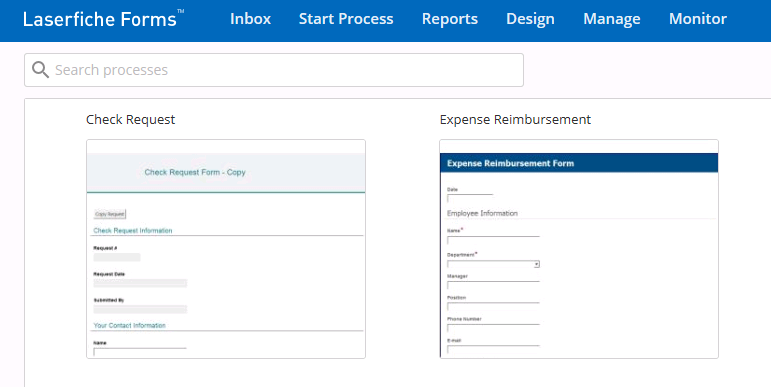Screen dimensions: 771x387
Task: Click the Expense Reimbursement Form header banner
Action: pos(579,163)
